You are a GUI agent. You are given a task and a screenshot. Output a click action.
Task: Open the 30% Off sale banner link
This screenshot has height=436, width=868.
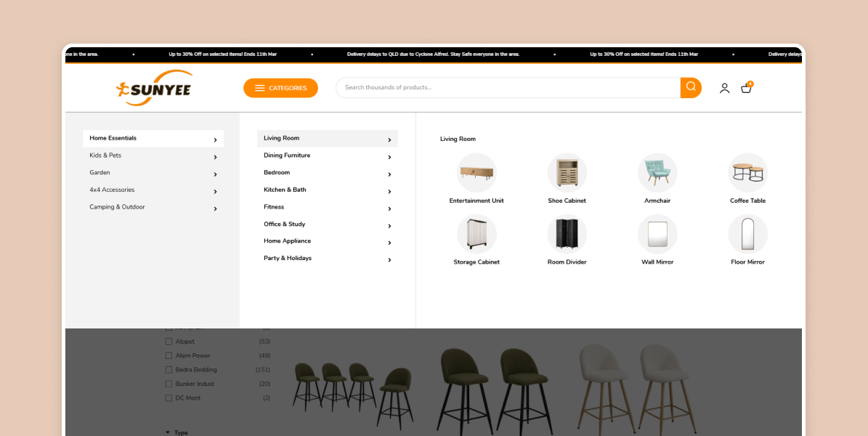click(x=222, y=54)
